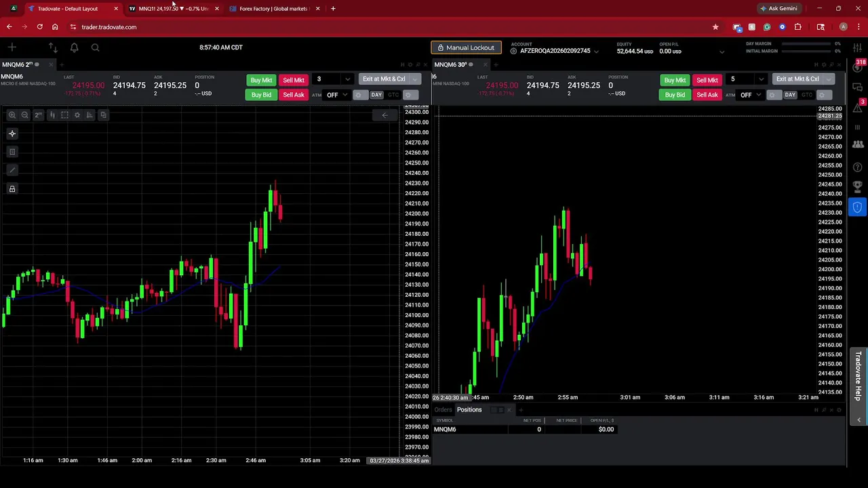This screenshot has height=488, width=868.
Task: Click Exit at Mkt & Cxl on left chart
Action: pos(384,79)
